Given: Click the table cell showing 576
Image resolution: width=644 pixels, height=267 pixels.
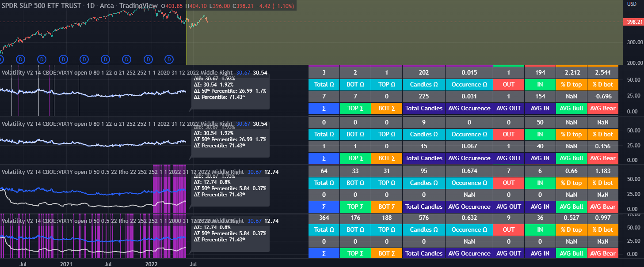Looking at the screenshot, I should pyautogui.click(x=424, y=218).
